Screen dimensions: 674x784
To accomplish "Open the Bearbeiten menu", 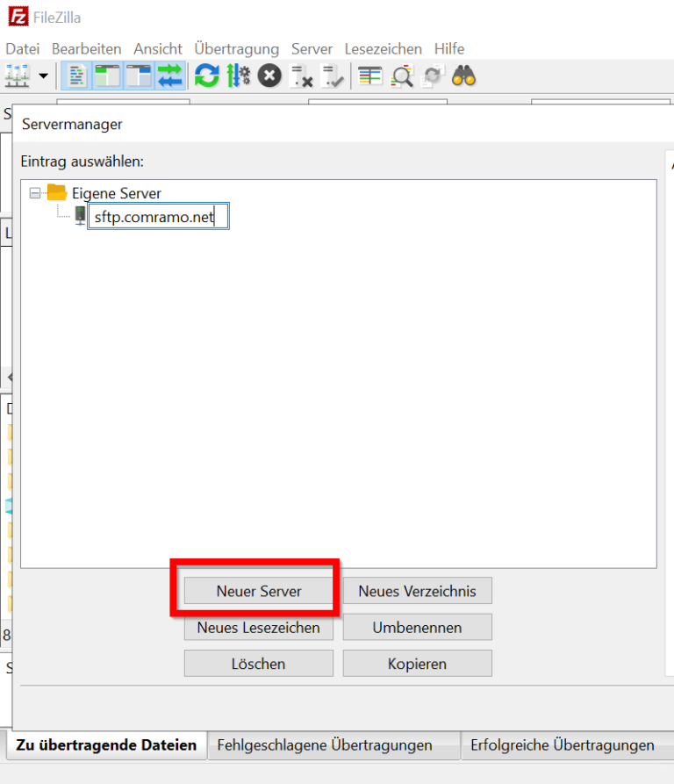I will [86, 49].
